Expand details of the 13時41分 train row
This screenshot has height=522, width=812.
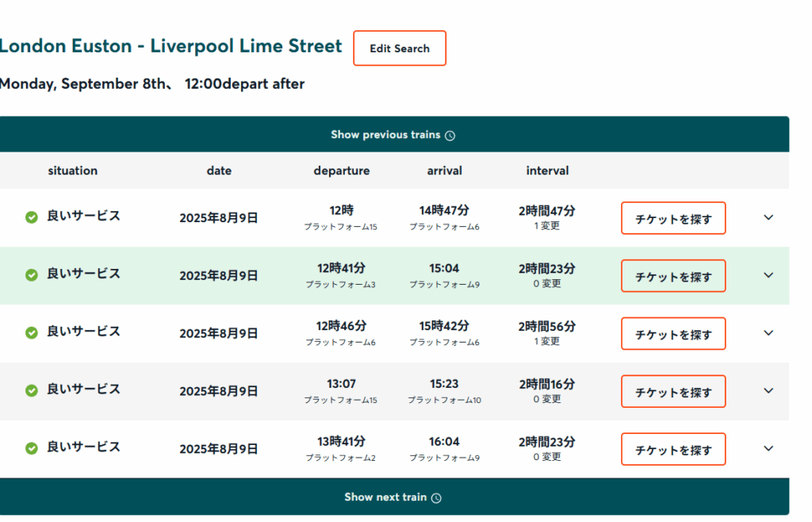(x=768, y=448)
